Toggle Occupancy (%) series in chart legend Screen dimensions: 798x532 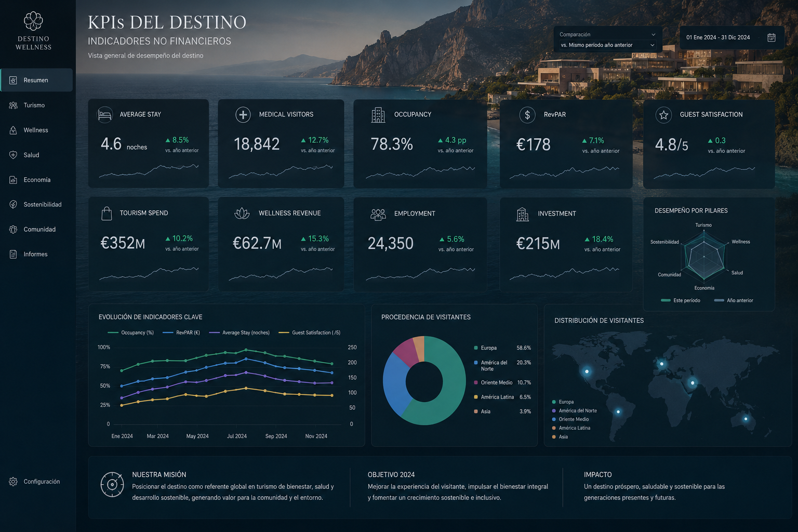tap(130, 332)
